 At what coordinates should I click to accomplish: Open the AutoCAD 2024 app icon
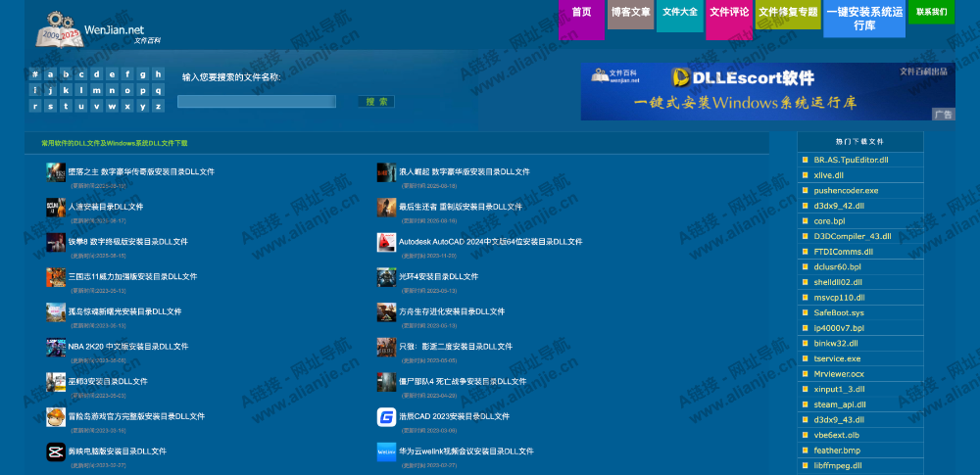386,242
